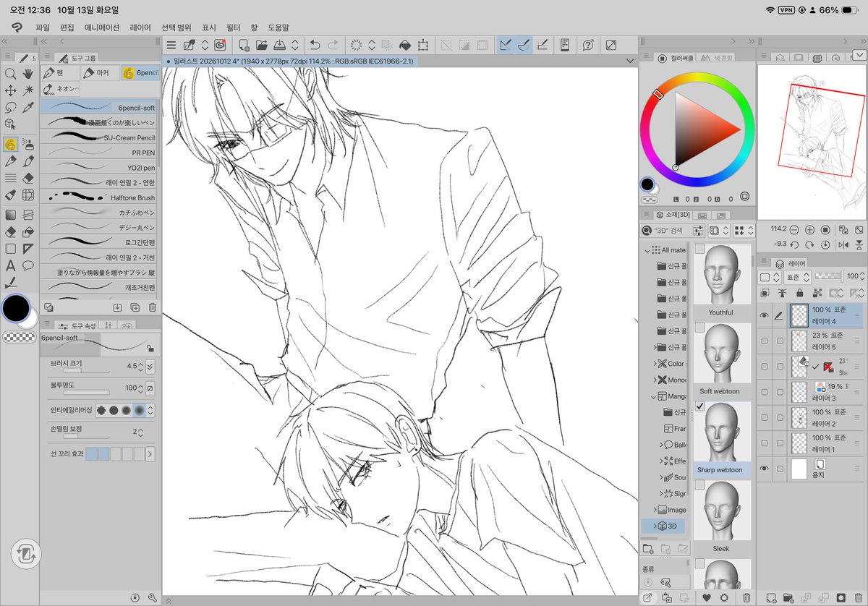Expand the Color folder in material tree
The width and height of the screenshot is (868, 606).
(x=655, y=364)
